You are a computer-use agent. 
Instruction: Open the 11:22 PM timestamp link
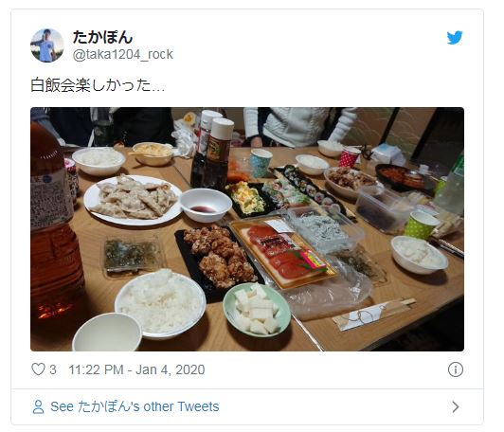coord(96,369)
